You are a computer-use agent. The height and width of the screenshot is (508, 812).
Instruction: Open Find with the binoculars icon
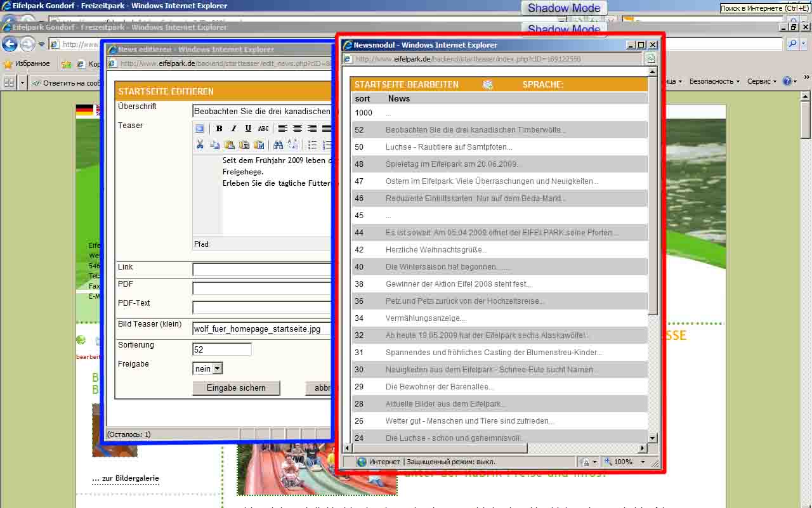pyautogui.click(x=278, y=145)
